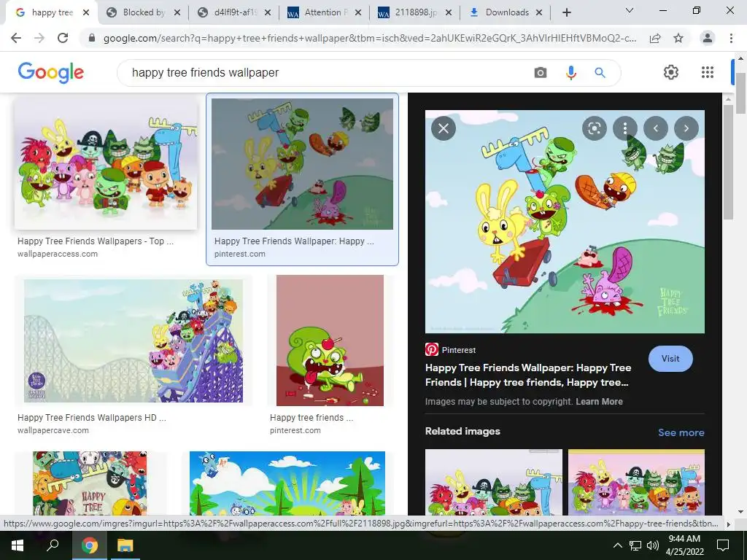Click the address bar URL
The height and width of the screenshot is (560, 747).
(370, 38)
